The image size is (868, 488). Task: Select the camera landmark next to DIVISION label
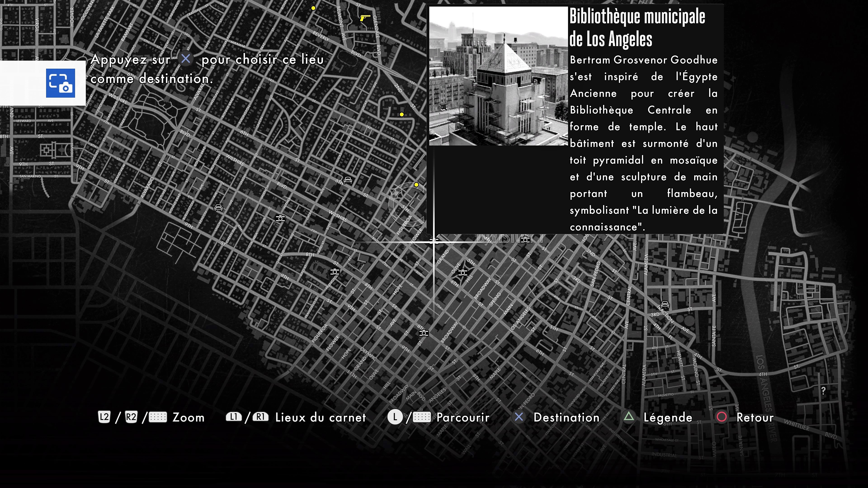pyautogui.click(x=525, y=240)
